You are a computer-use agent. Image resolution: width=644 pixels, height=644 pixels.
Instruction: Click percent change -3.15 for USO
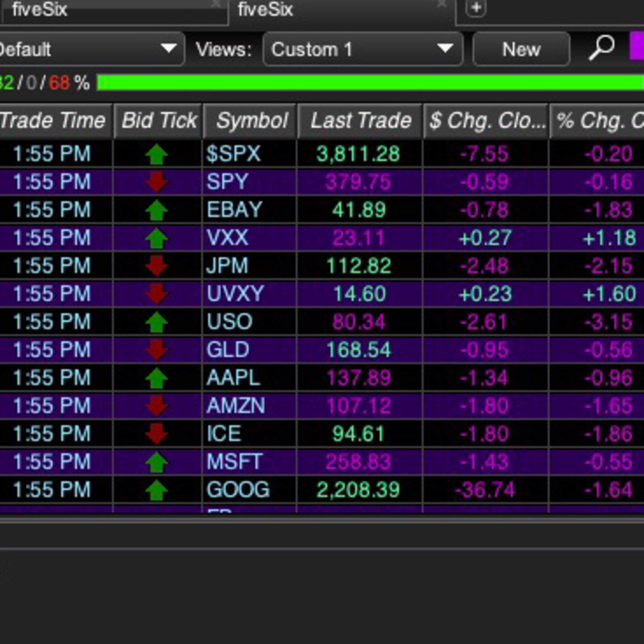click(x=609, y=322)
